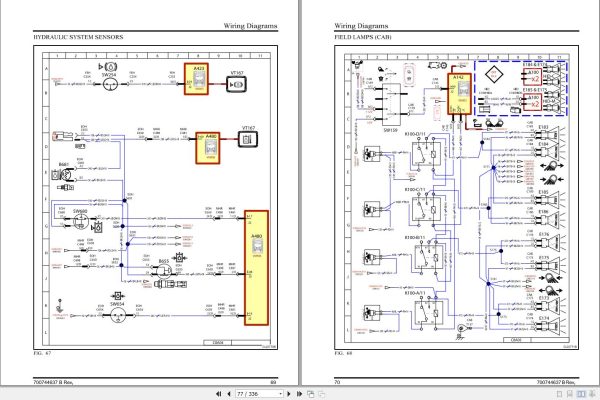This screenshot has width=600, height=400.
Task: Go to the first page of the document
Action: click(x=218, y=393)
